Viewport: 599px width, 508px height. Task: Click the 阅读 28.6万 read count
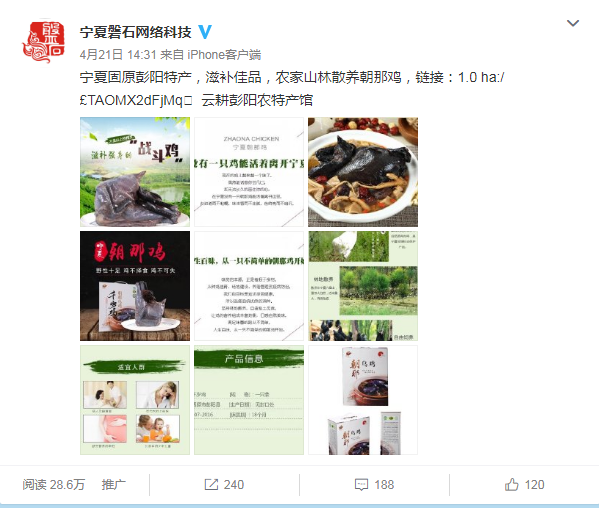pos(53,485)
